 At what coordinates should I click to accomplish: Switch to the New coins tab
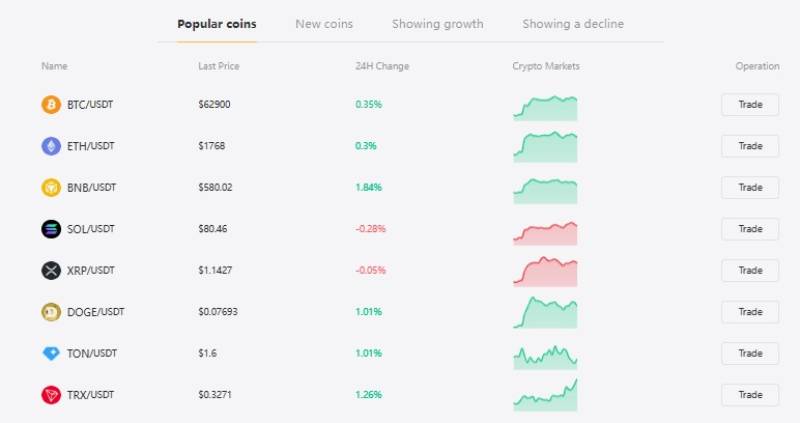pyautogui.click(x=324, y=24)
